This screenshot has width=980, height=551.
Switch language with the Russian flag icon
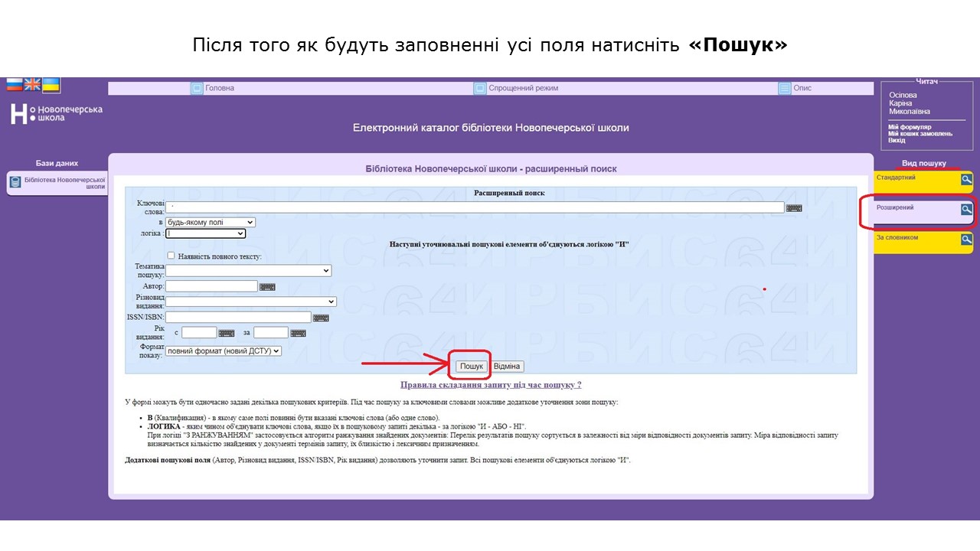click(15, 85)
